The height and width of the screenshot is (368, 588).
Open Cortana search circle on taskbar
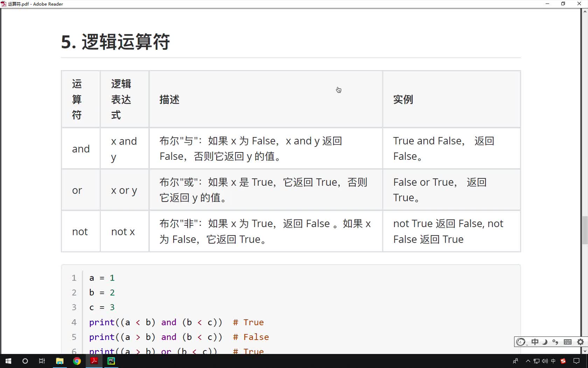25,361
